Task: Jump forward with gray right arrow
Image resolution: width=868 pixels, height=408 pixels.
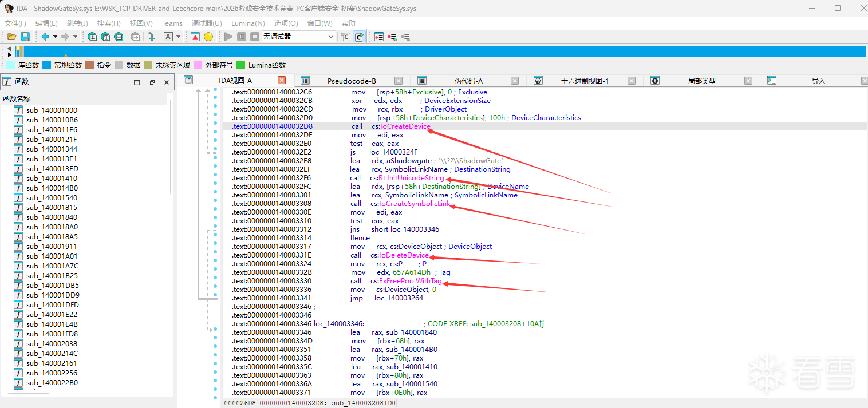Action: [65, 37]
